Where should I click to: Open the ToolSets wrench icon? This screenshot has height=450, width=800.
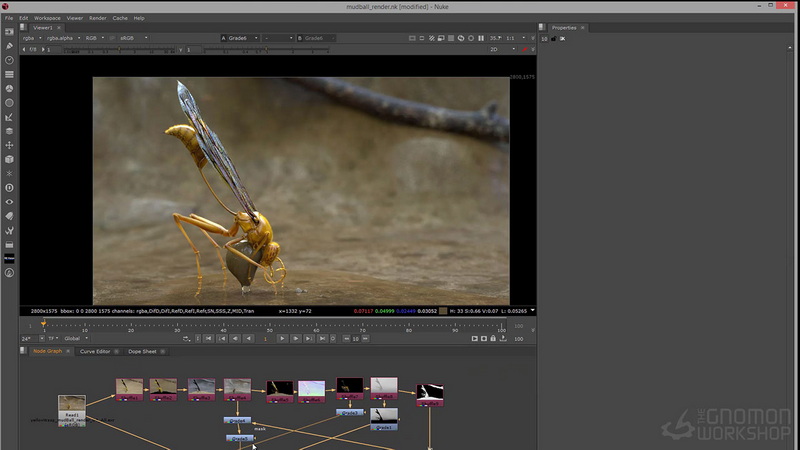coord(9,231)
